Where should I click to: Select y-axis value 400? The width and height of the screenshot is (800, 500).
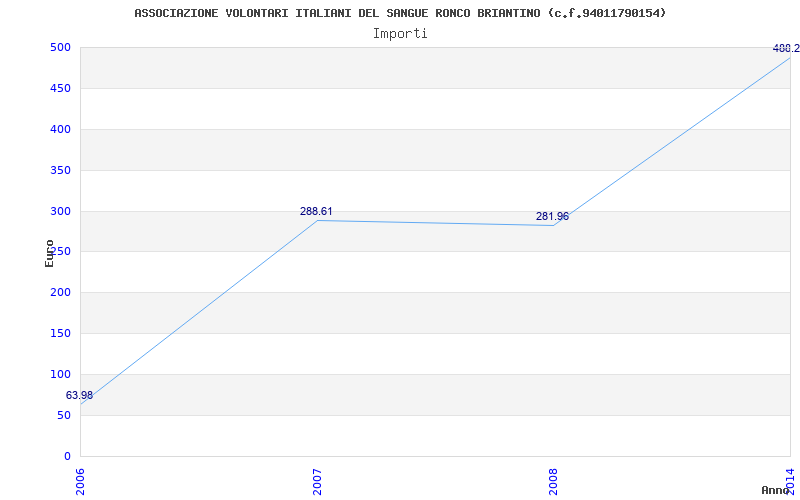pyautogui.click(x=60, y=129)
